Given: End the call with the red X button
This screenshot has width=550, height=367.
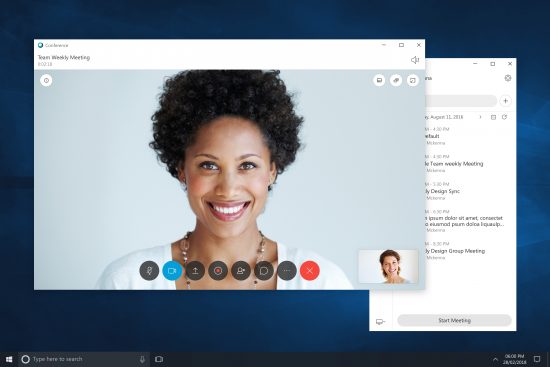Looking at the screenshot, I should click(310, 271).
